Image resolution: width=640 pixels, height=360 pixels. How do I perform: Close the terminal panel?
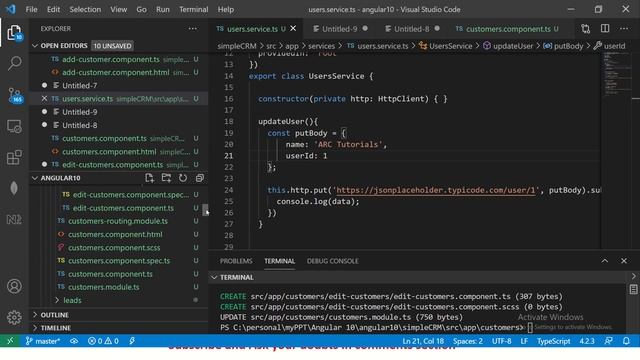624,261
